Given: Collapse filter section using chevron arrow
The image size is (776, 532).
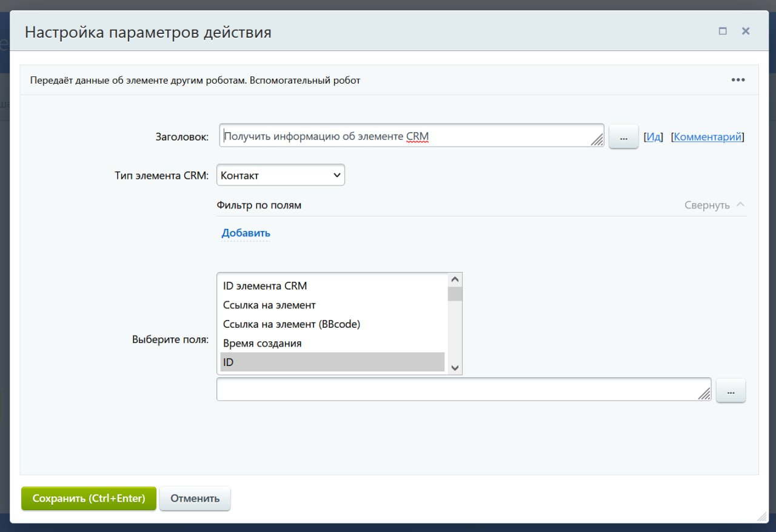Looking at the screenshot, I should 740,205.
